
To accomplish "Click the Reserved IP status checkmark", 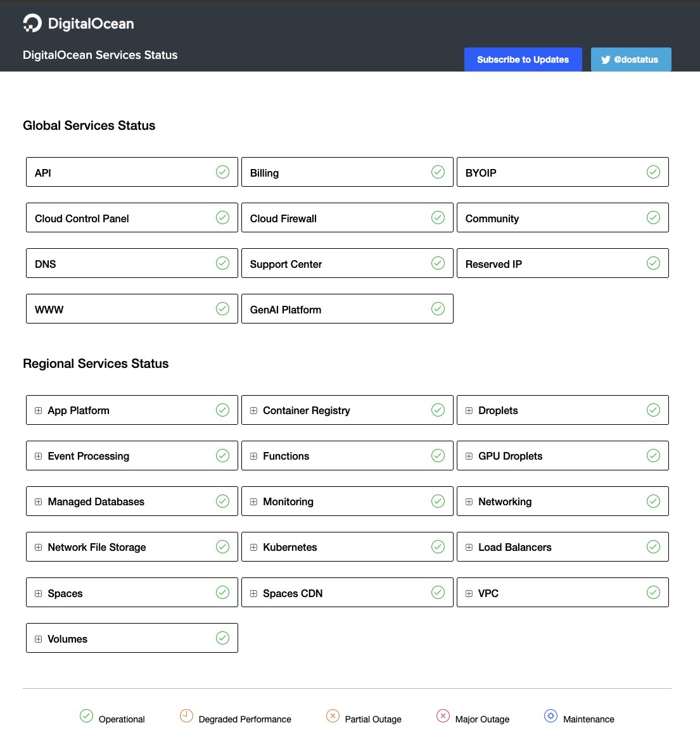I will (x=654, y=263).
